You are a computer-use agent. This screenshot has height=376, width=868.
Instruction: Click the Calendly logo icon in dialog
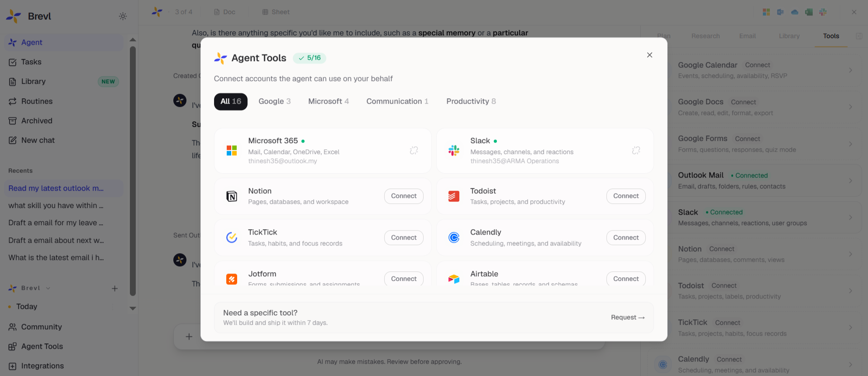[x=454, y=237]
